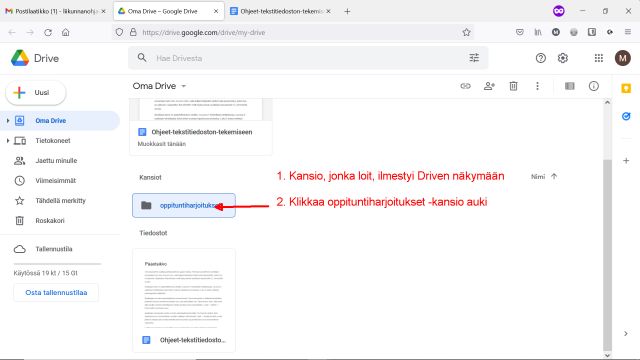Open a new browser tab plus
The image size is (640, 360).
point(347,11)
